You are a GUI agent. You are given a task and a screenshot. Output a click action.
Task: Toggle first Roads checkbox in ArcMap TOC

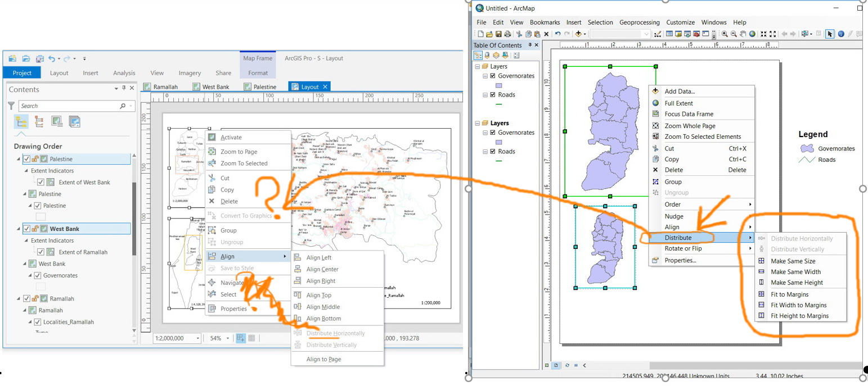coord(493,95)
